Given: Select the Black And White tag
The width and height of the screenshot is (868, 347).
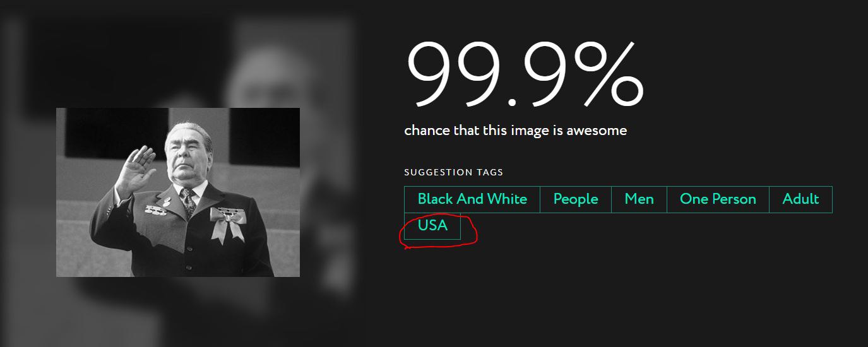Looking at the screenshot, I should [472, 199].
